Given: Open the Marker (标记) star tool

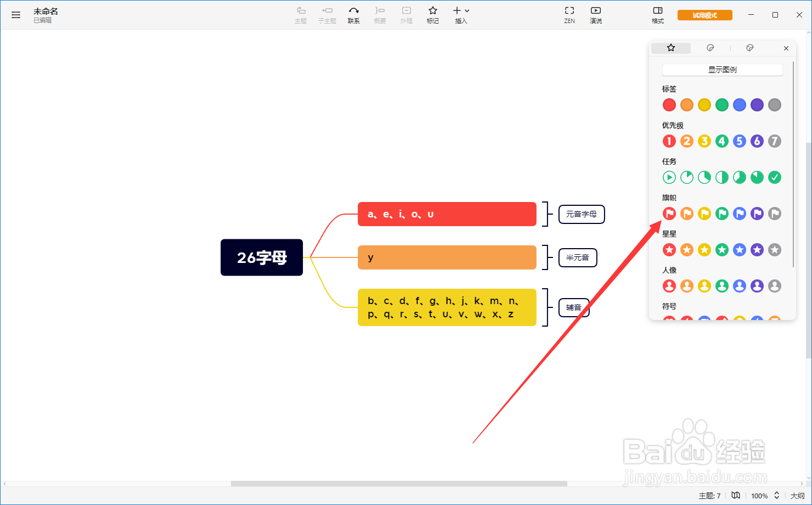Looking at the screenshot, I should [x=433, y=15].
